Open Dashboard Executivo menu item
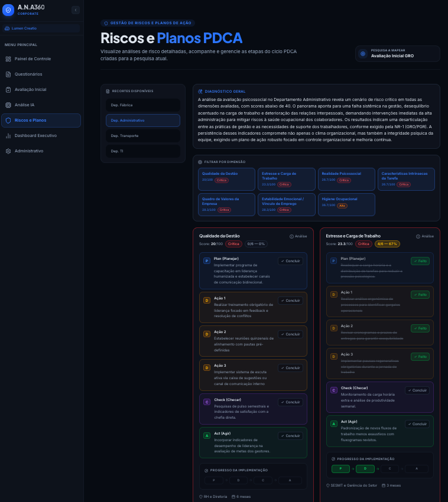The image size is (448, 502). pos(41,136)
